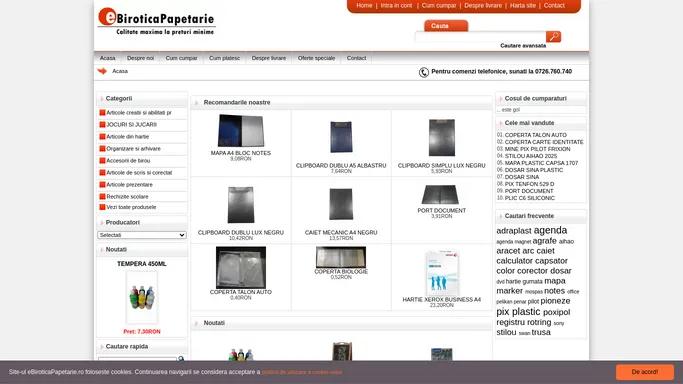Image resolution: width=683 pixels, height=384 pixels.
Task: Open category Articole creatii si abilitati pr
Action: (x=139, y=113)
